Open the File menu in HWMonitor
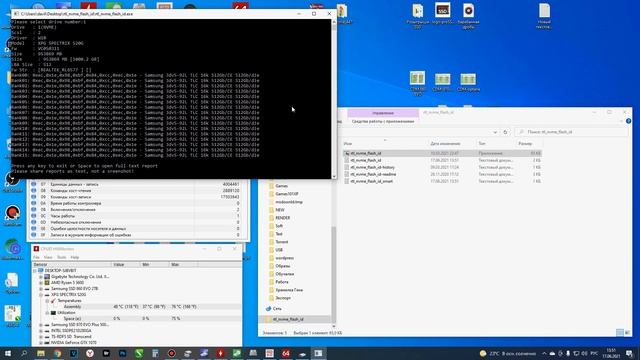 tap(36, 257)
